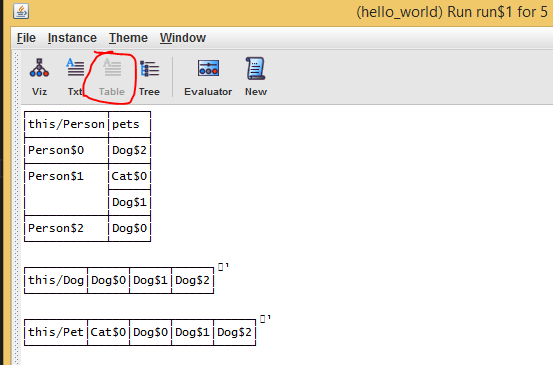Screen dimensions: 553x365
Task: Open the Txt text view
Action: 75,77
